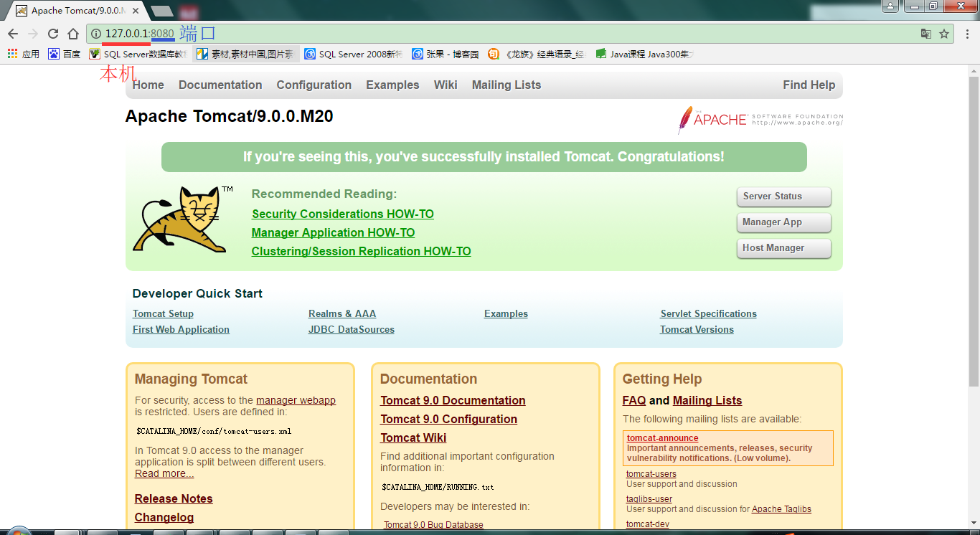Open the 素材中国 图片素材 bookmark
This screenshot has width=980, height=535.
coord(245,54)
